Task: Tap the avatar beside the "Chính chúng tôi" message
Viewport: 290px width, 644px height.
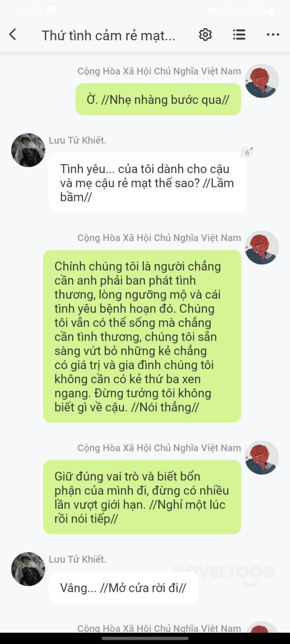Action: [262, 247]
